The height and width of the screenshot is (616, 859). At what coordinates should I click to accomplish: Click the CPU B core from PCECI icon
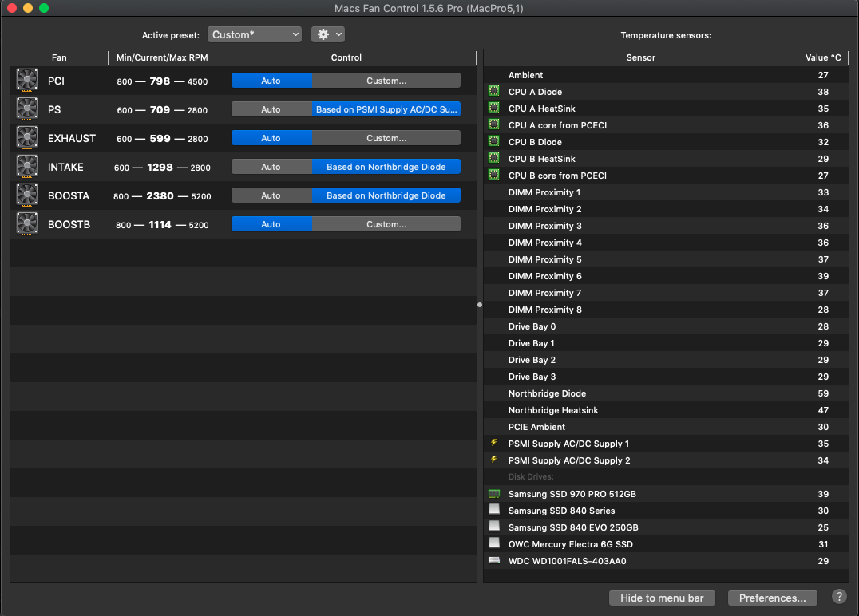pyautogui.click(x=493, y=175)
